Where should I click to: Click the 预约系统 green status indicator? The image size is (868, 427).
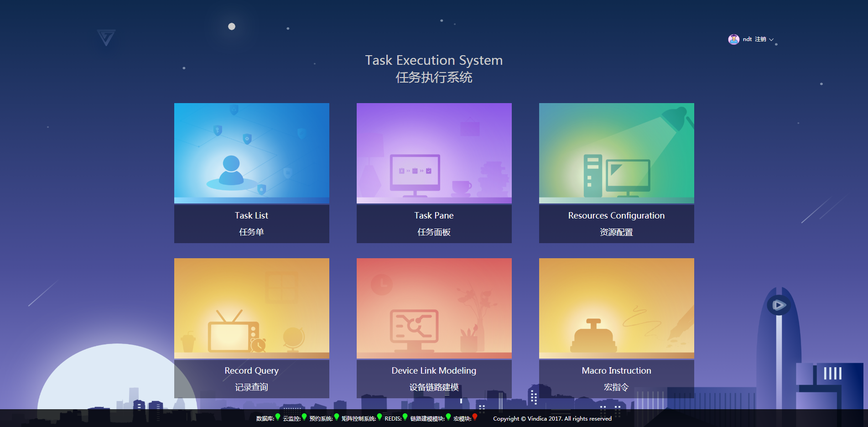coord(337,417)
